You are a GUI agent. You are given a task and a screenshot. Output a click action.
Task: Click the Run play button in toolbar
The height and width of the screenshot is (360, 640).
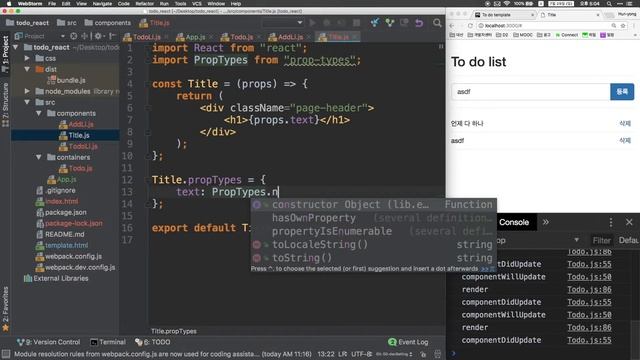[x=312, y=23]
